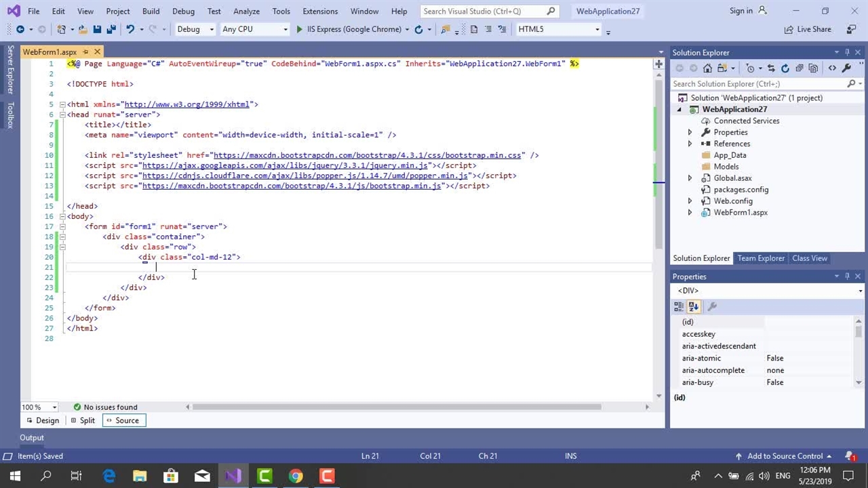This screenshot has width=868, height=488.
Task: Click the Save All toolbar icon
Action: [111, 29]
